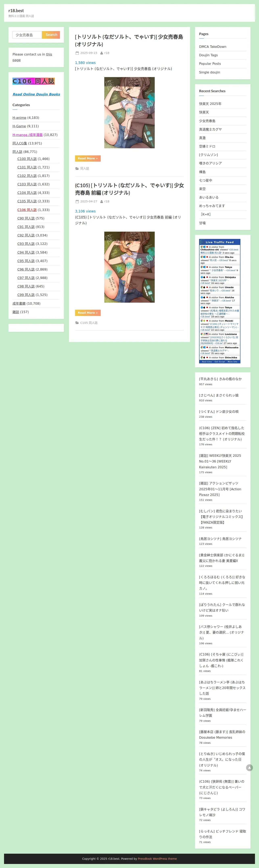Viewport: 259px width, 868px height.
Task: Click recent search 空蜂ミドロ
Action: coord(207,146)
